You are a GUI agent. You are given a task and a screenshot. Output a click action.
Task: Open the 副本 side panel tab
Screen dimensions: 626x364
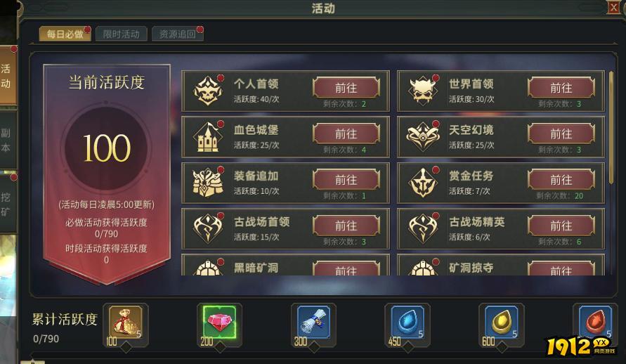tap(7, 140)
